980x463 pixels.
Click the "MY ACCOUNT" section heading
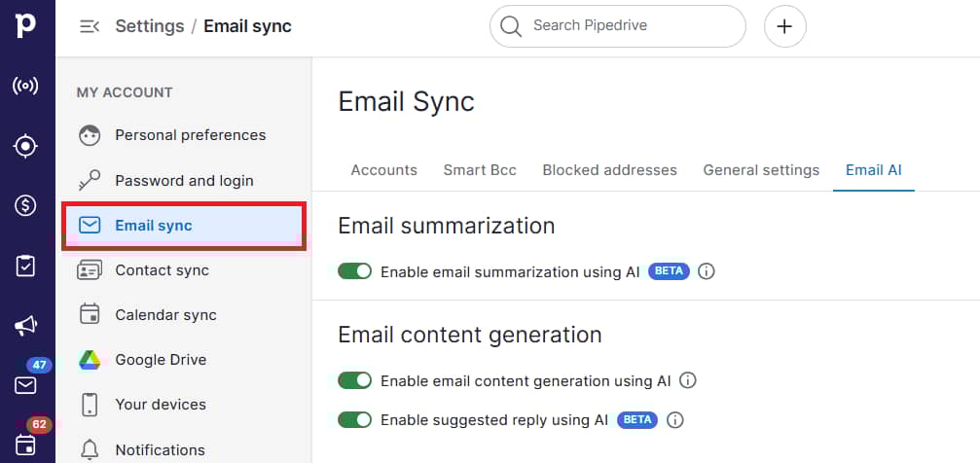125,92
